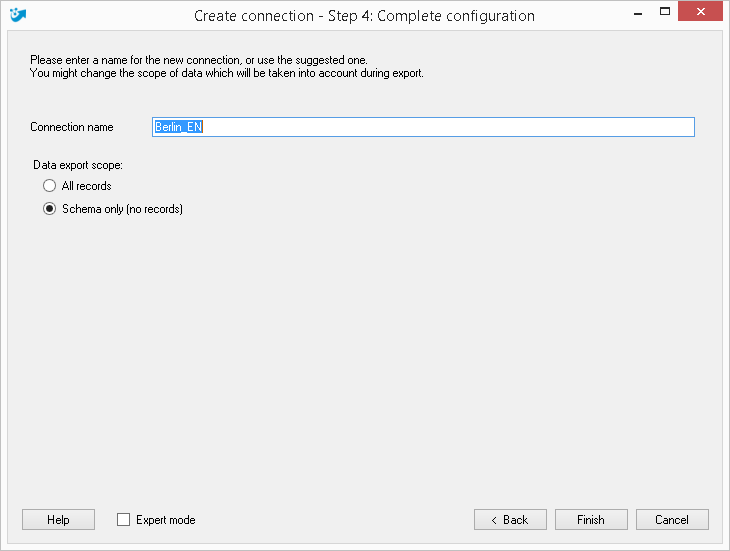Go back with the Back button
The height and width of the screenshot is (551, 730).
pos(510,519)
